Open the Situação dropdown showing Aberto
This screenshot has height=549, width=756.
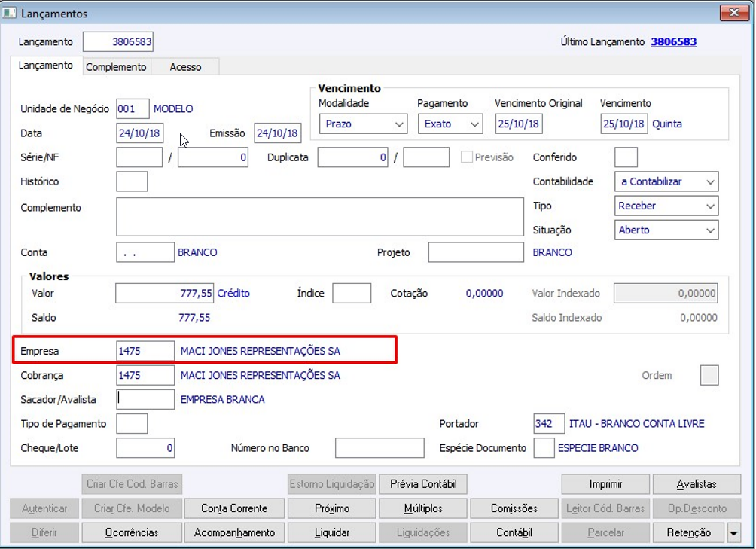point(666,230)
